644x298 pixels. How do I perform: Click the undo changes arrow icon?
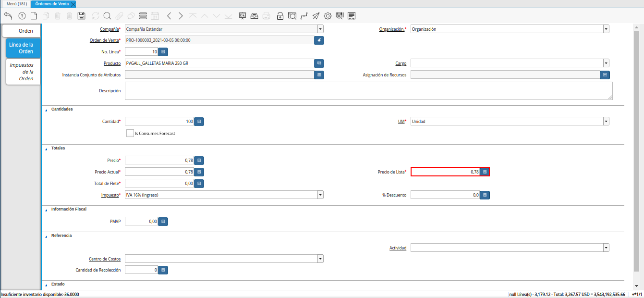[x=8, y=16]
